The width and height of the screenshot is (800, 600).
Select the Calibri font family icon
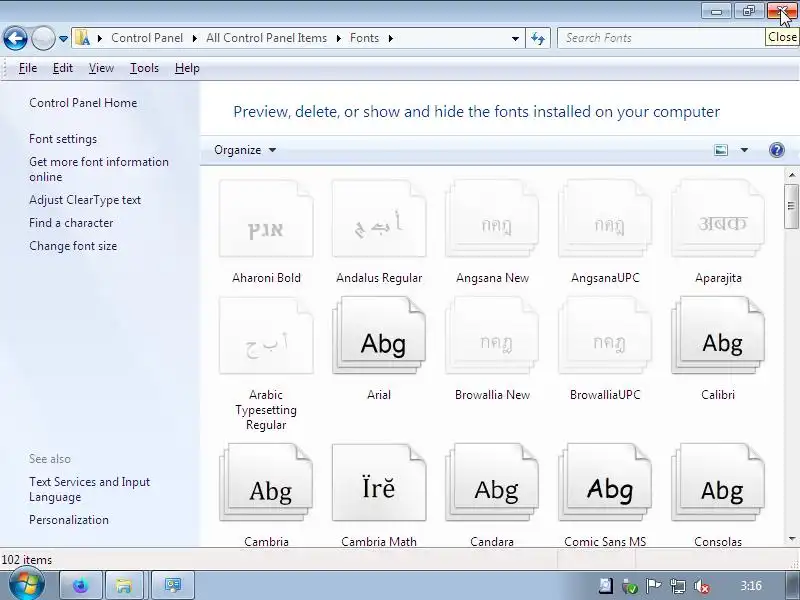coord(718,335)
